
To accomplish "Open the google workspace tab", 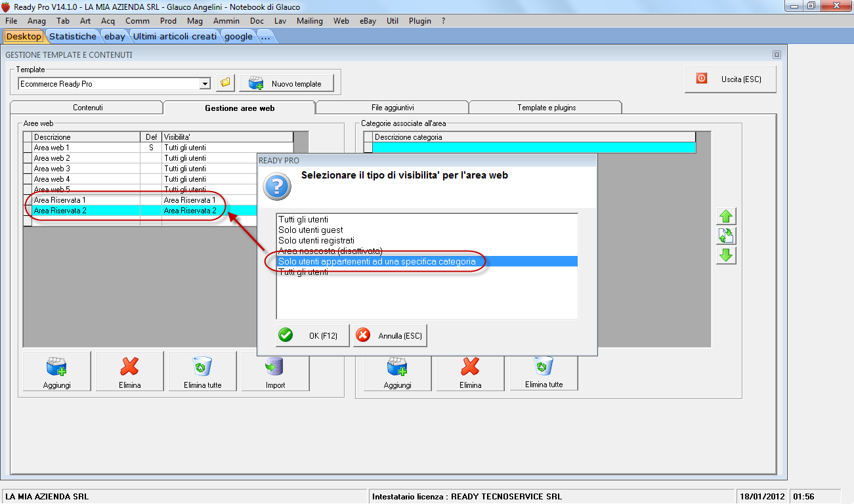I will coord(238,36).
